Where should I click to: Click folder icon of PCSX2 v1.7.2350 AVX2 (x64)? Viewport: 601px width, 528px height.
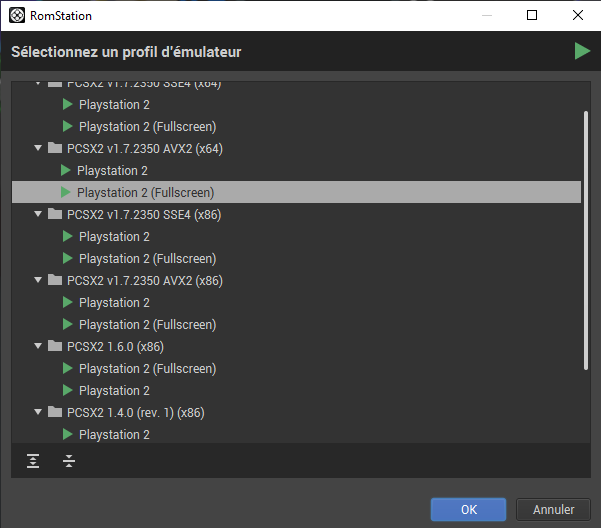(55, 148)
